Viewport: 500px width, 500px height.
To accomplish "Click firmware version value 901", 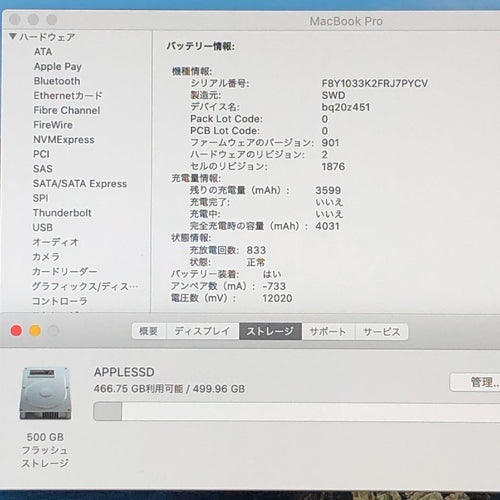I will 330,143.
